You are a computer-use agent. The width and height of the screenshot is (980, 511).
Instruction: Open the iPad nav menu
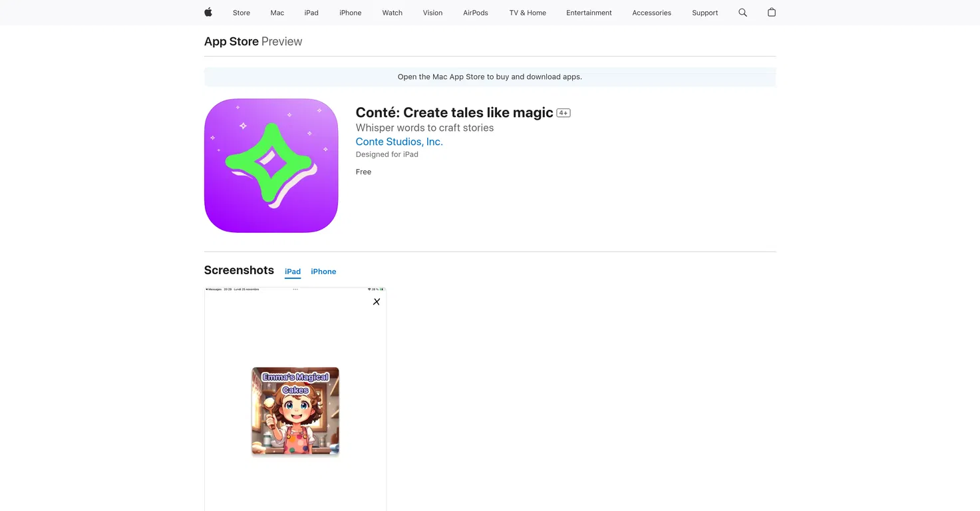[311, 13]
